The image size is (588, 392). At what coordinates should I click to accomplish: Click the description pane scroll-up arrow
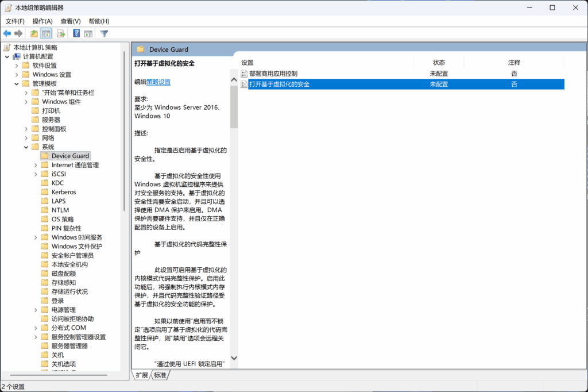point(234,79)
